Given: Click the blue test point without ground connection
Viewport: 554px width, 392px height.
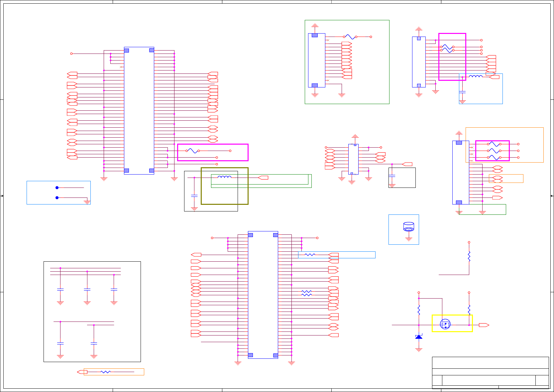Looking at the screenshot, I should coord(57,188).
